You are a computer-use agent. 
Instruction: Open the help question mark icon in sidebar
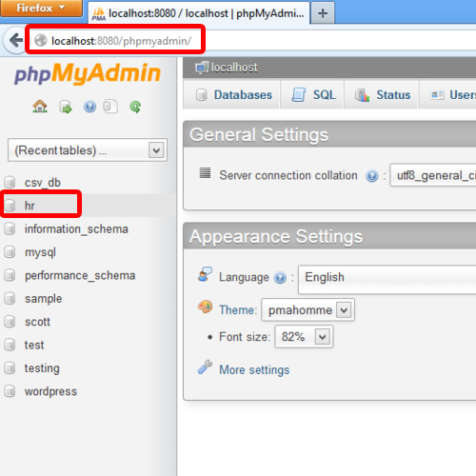(89, 107)
